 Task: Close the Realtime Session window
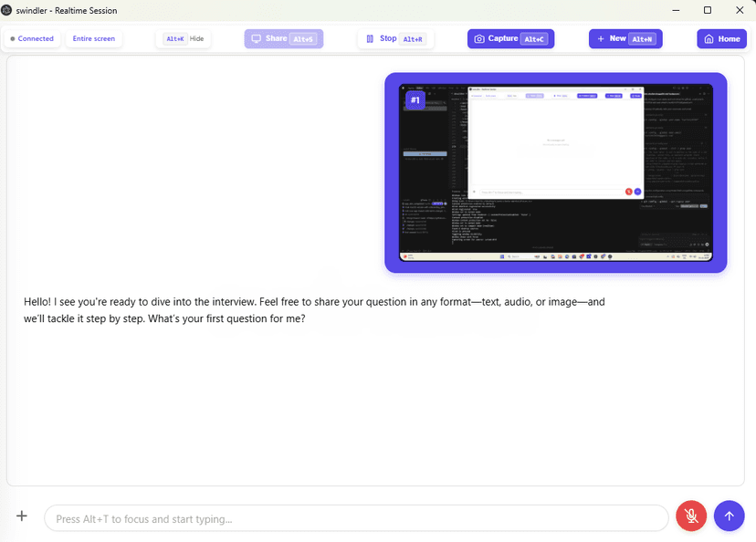(739, 10)
